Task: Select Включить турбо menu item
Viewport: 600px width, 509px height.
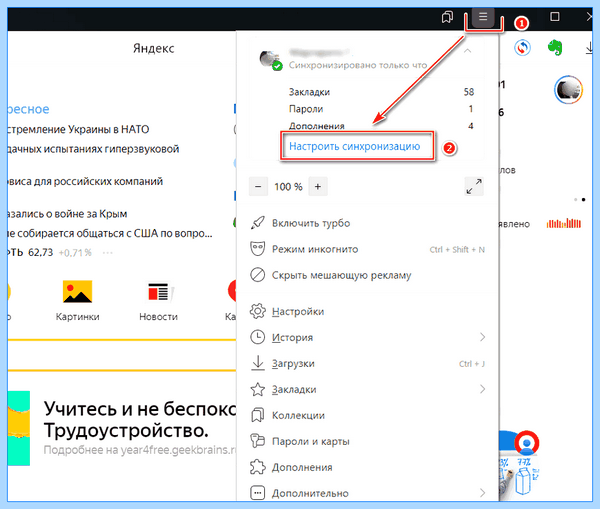Action: (367, 223)
